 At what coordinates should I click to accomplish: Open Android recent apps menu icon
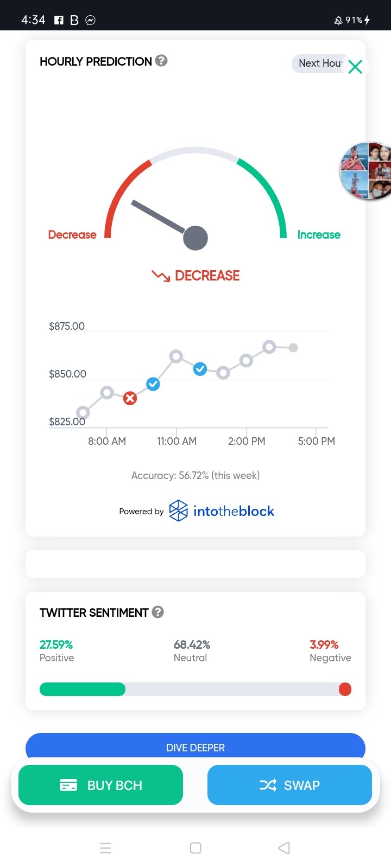pos(106,848)
